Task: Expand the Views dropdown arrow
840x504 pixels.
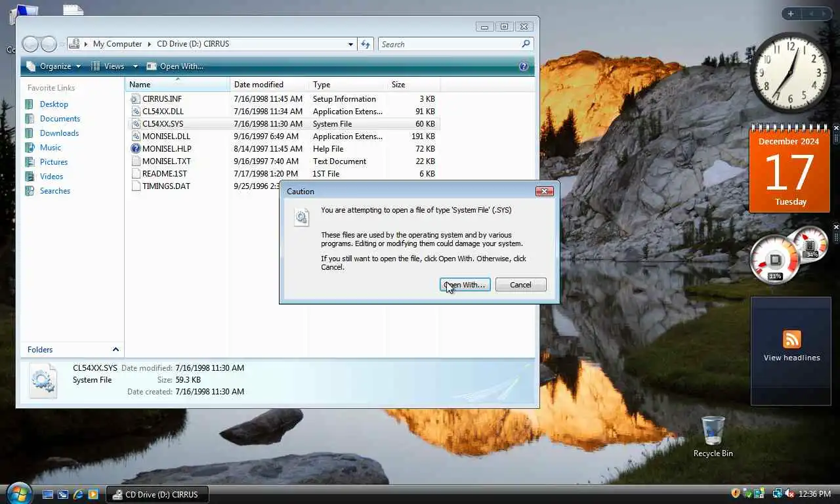Action: click(x=135, y=66)
